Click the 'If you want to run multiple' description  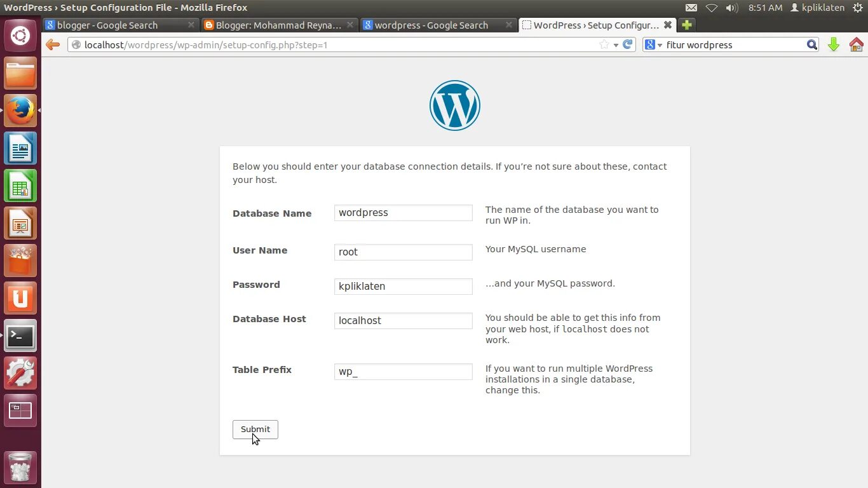click(x=569, y=379)
